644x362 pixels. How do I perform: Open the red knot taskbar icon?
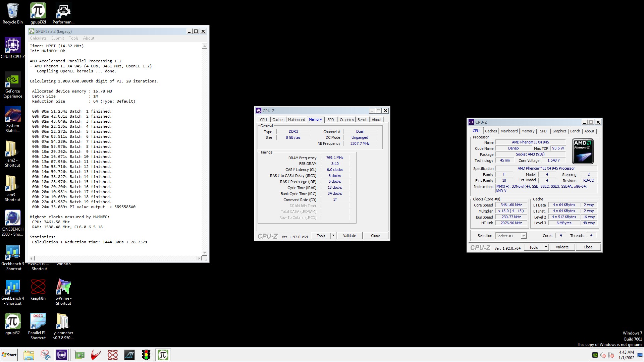point(113,355)
